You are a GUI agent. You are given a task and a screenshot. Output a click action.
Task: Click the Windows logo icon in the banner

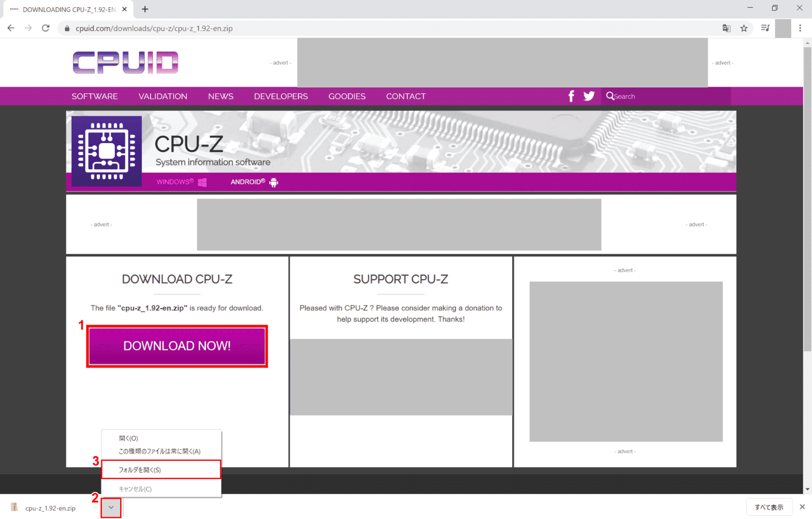[x=202, y=182]
